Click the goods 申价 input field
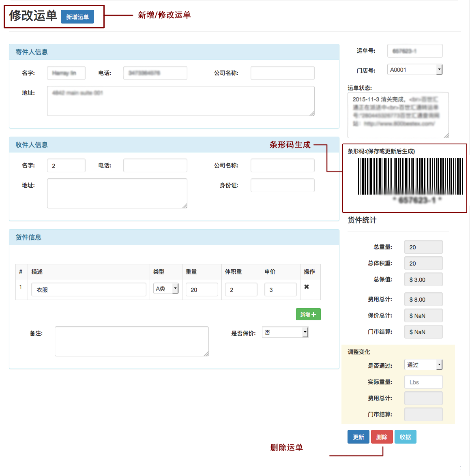The image size is (470, 476). [280, 289]
